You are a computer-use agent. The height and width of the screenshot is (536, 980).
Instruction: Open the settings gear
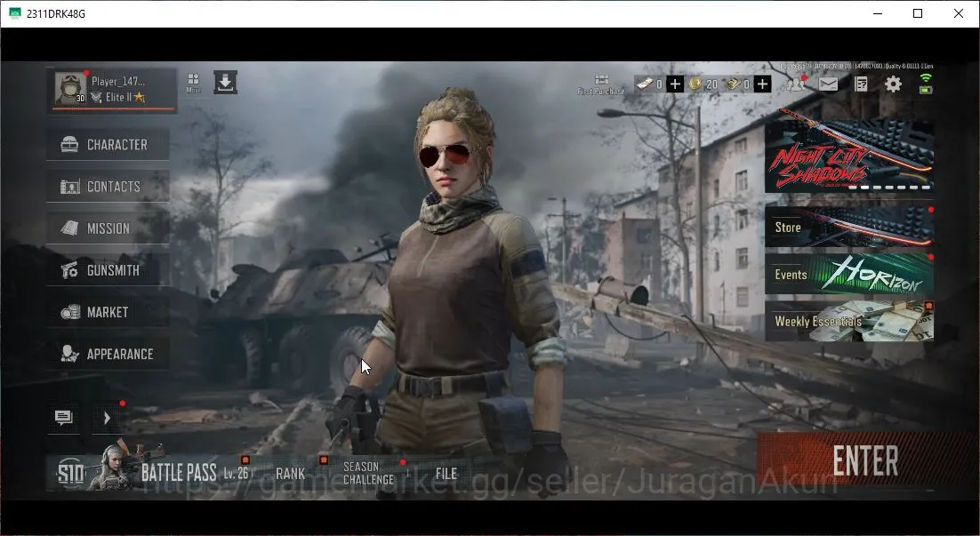(893, 84)
